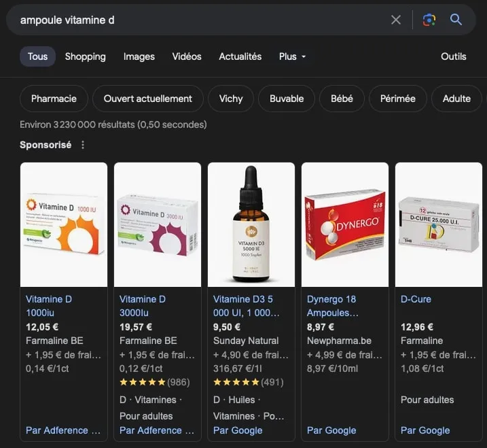This screenshot has height=448, width=487.
Task: Switch to the Shopping tab
Action: click(x=86, y=56)
